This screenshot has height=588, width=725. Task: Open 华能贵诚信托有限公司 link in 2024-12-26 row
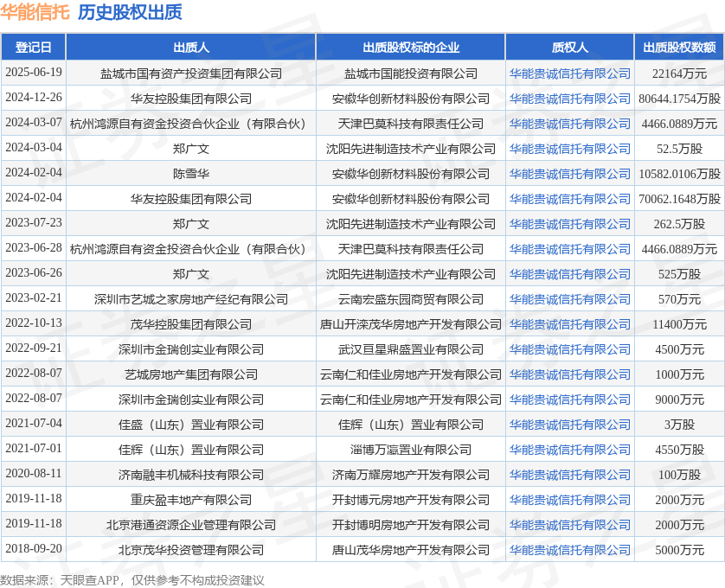[x=569, y=99]
